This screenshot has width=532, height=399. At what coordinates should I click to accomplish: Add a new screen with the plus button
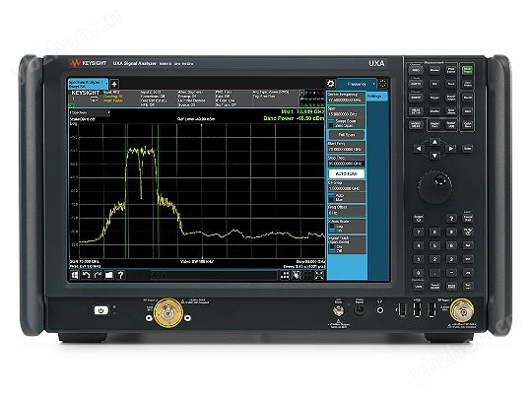click(x=114, y=84)
